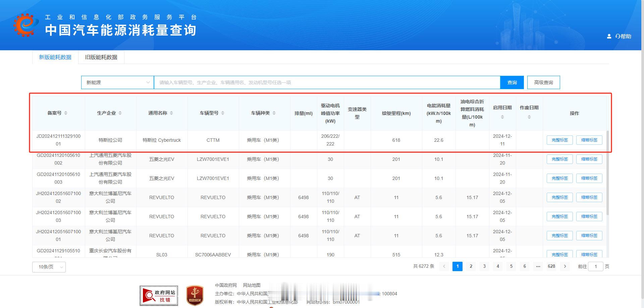Open 缩略标签 for SL03 row

pos(589,254)
